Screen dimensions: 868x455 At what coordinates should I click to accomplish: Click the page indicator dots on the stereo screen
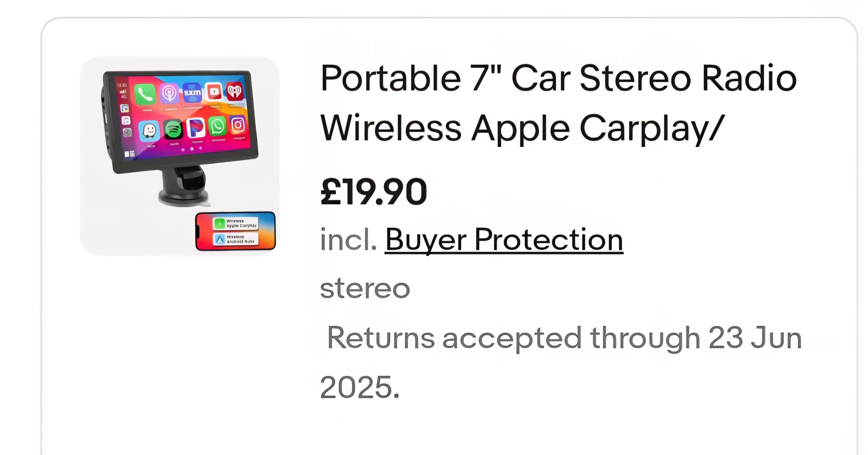pyautogui.click(x=192, y=148)
